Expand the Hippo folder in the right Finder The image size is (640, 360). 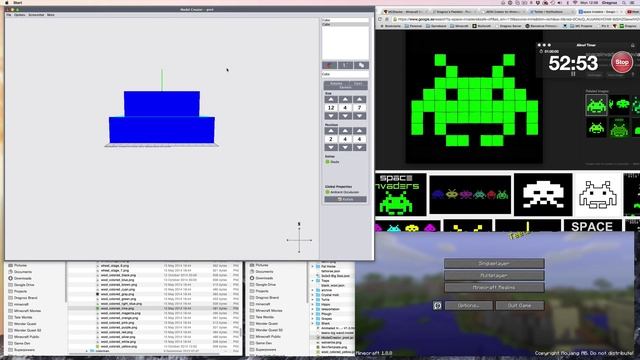313,304
